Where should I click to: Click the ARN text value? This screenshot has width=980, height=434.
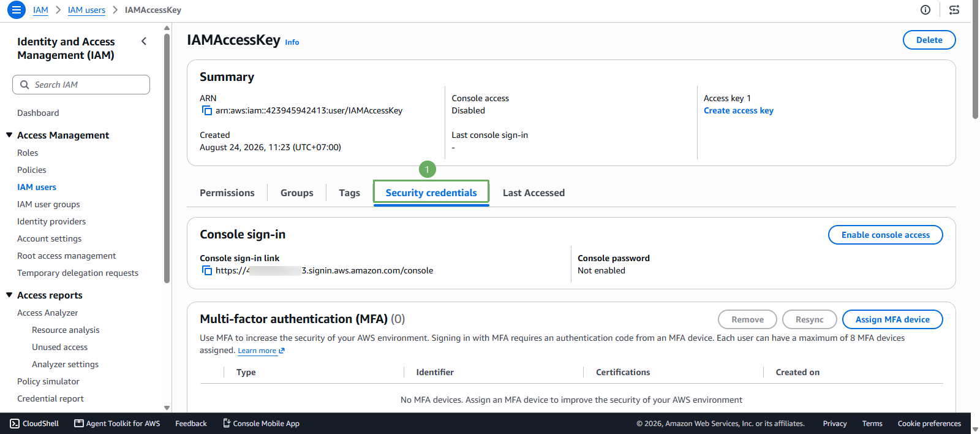[x=309, y=111]
